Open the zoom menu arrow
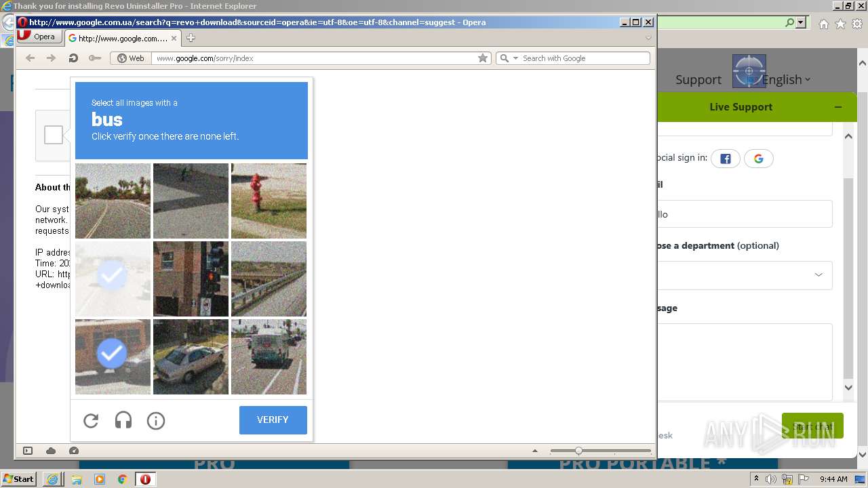Viewport: 868px width, 488px height. pos(535,451)
